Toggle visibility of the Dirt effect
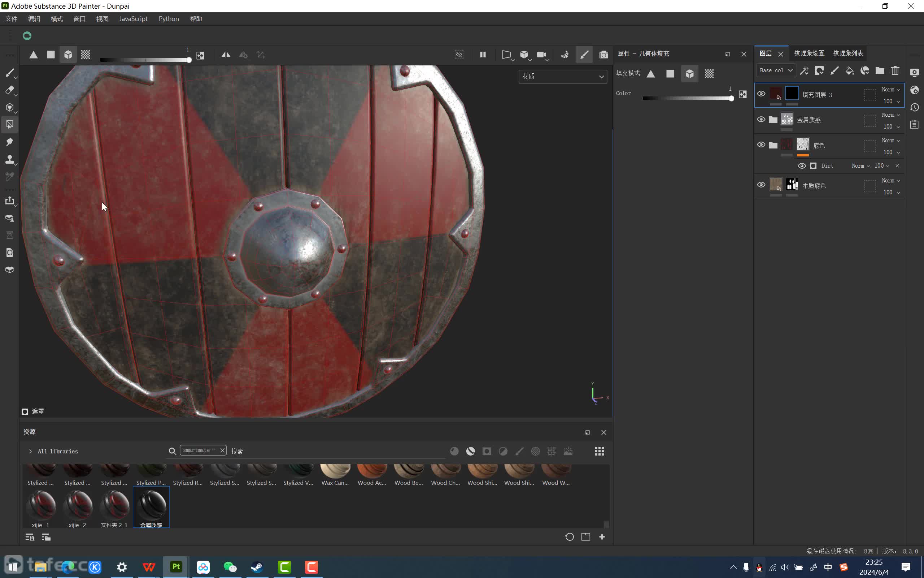This screenshot has height=578, width=924. coord(802,166)
